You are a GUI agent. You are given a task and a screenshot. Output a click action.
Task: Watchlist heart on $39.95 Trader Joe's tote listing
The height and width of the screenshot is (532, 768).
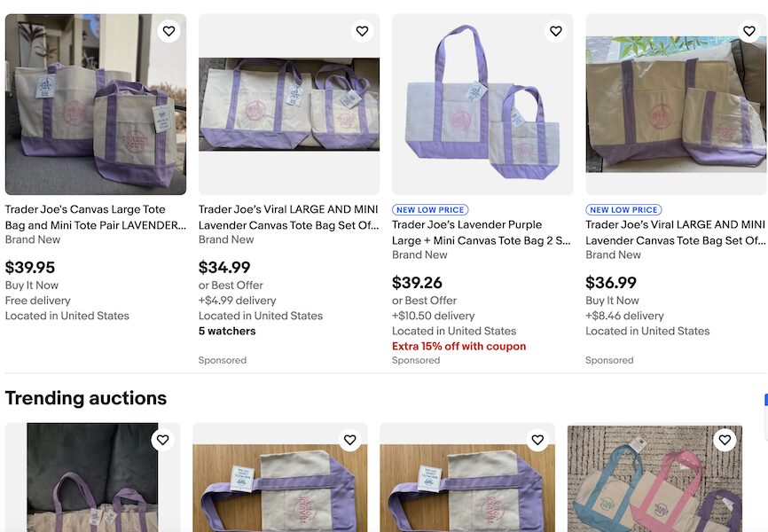pyautogui.click(x=168, y=31)
